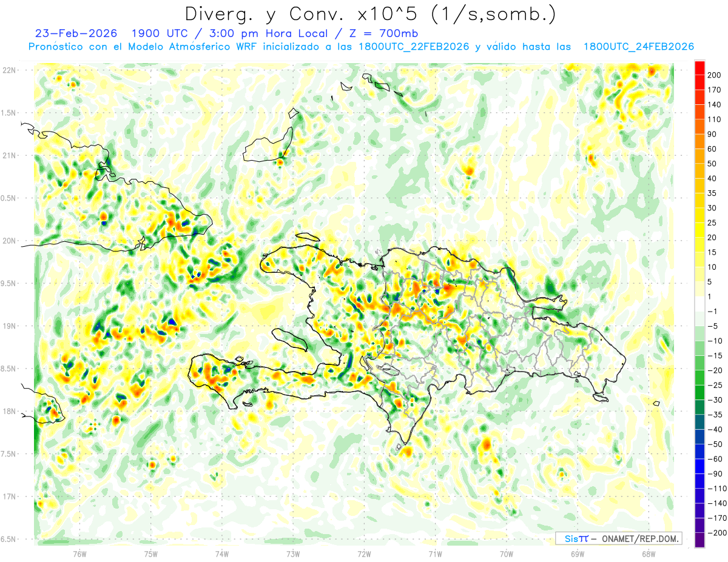Click the longitude label '76W'

tap(79, 554)
